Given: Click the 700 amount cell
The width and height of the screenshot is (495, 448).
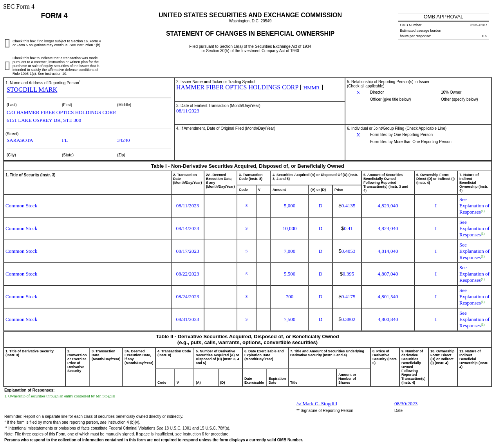Looking at the screenshot, I should 289,297.
